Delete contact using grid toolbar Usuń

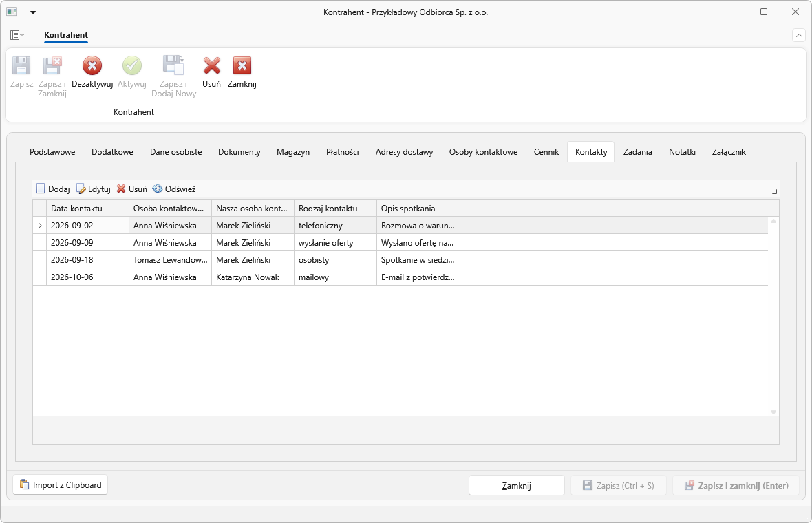132,189
